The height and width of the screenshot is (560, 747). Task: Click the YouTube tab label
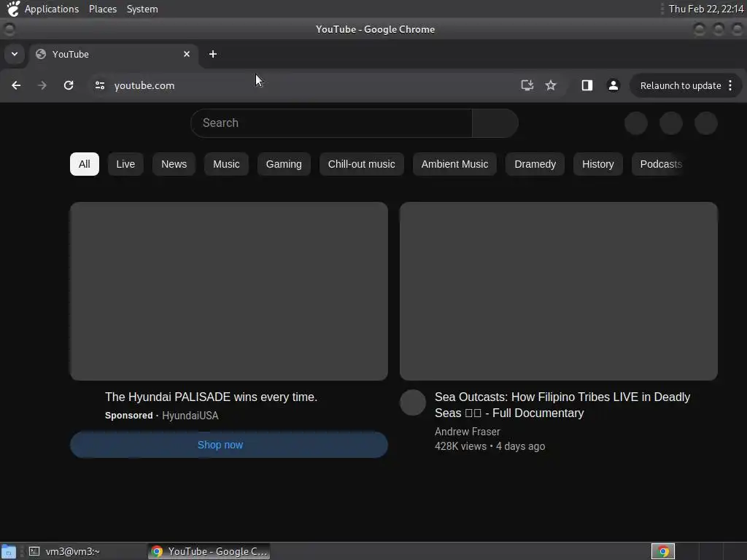71,54
